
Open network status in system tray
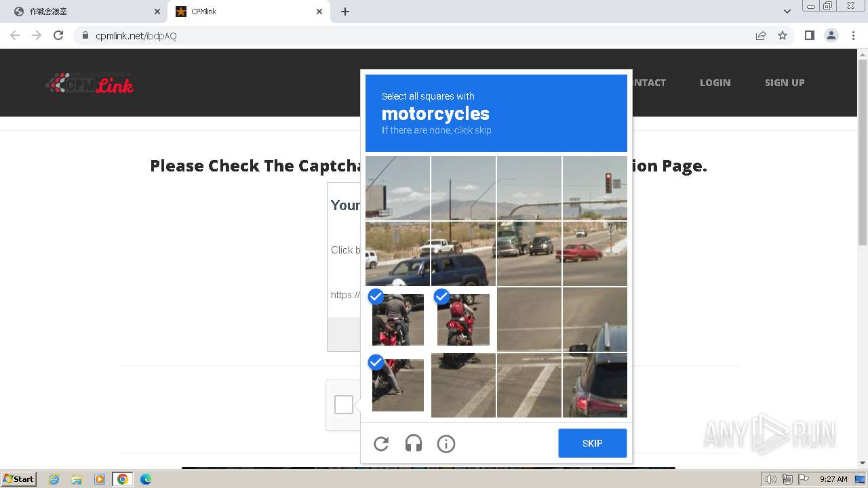click(787, 479)
